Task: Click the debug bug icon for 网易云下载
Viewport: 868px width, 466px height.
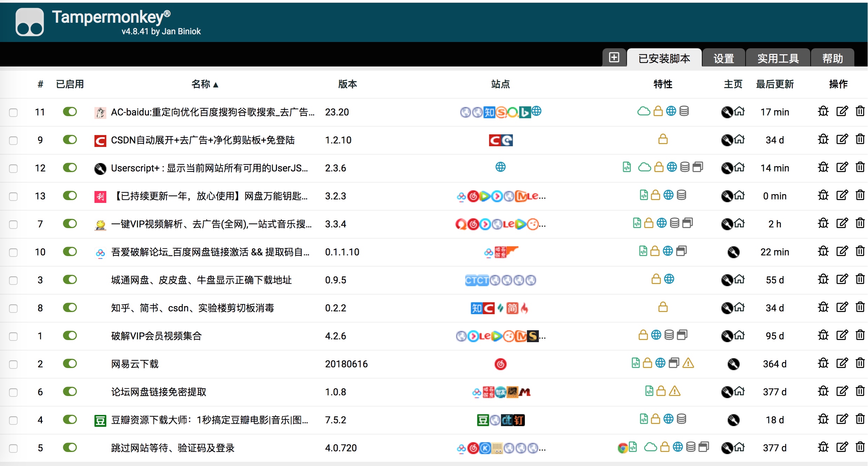Action: coord(823,363)
